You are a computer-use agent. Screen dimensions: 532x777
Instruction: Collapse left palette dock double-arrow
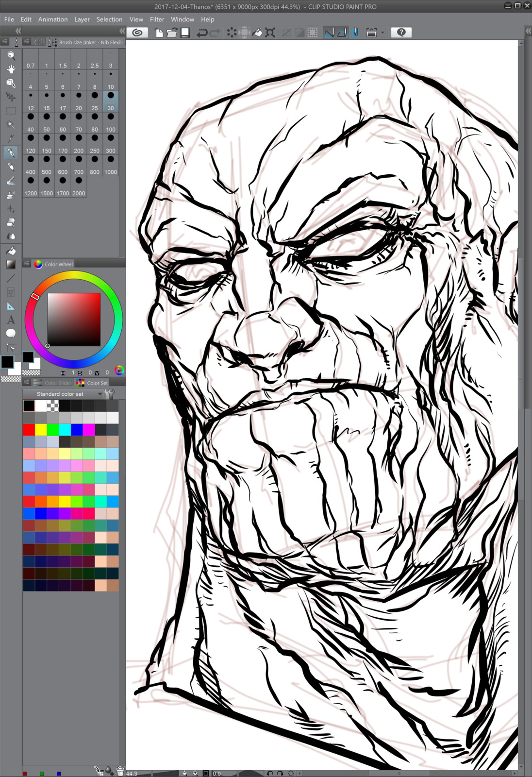pyautogui.click(x=18, y=31)
